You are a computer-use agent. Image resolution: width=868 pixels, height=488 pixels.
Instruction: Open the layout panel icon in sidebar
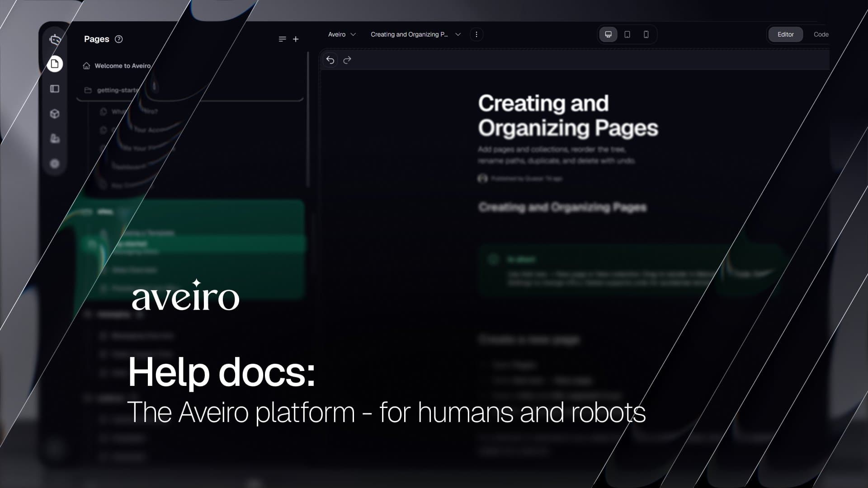pos(55,89)
